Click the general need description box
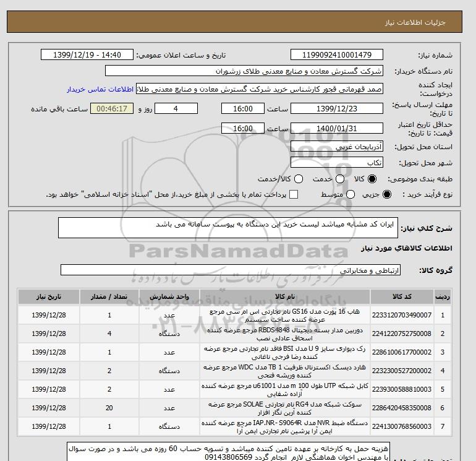The height and width of the screenshot is (461, 476). tap(227, 228)
